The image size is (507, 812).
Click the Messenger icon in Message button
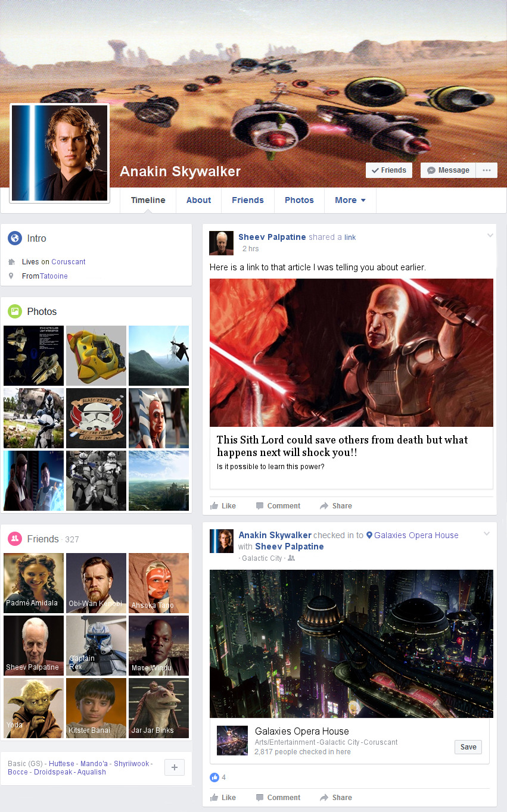click(x=431, y=170)
